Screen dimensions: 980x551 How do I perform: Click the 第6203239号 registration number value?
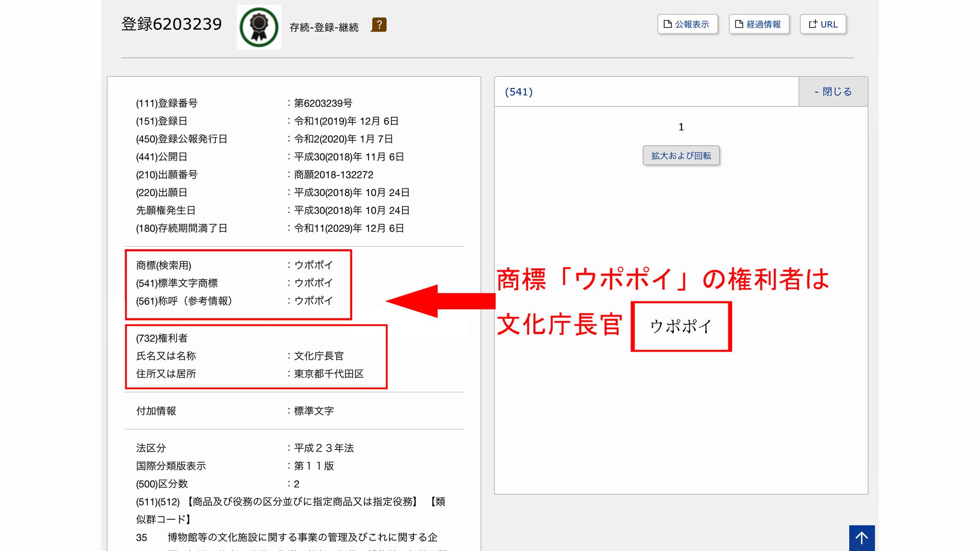coord(323,103)
